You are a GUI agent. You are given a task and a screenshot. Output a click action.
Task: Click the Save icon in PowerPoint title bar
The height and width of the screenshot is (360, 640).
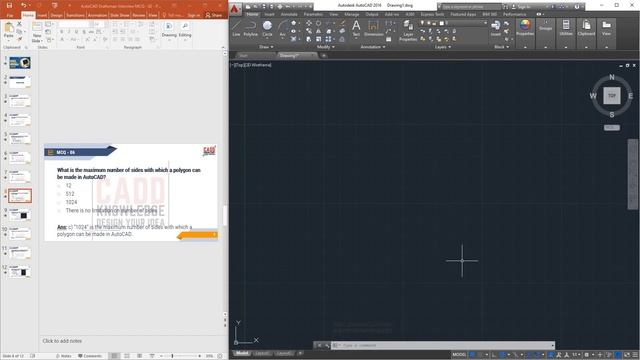coord(9,5)
